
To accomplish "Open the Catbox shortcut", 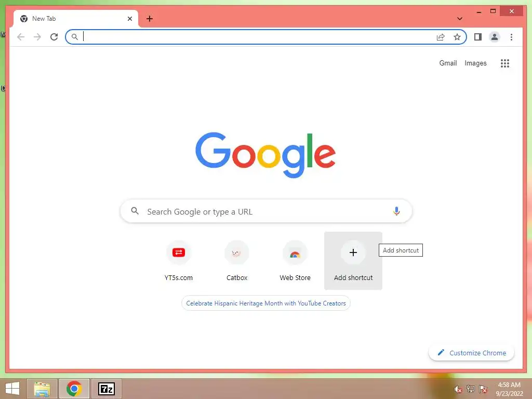I will click(237, 261).
